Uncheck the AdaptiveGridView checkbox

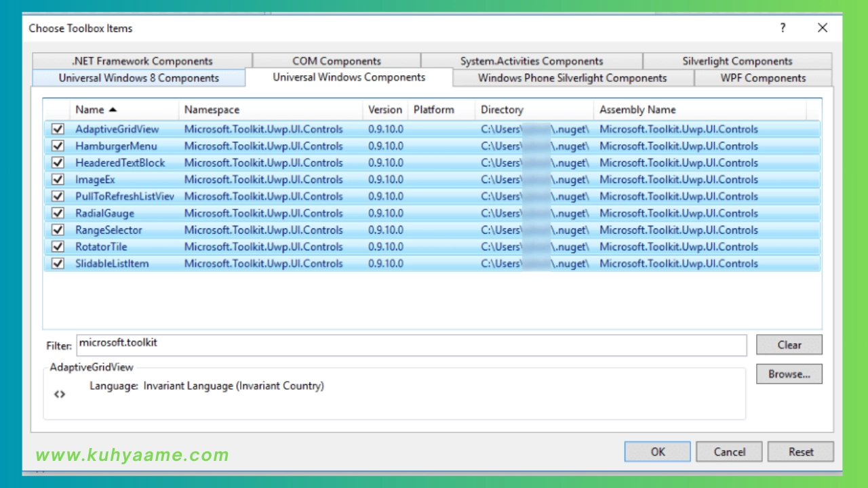point(58,129)
